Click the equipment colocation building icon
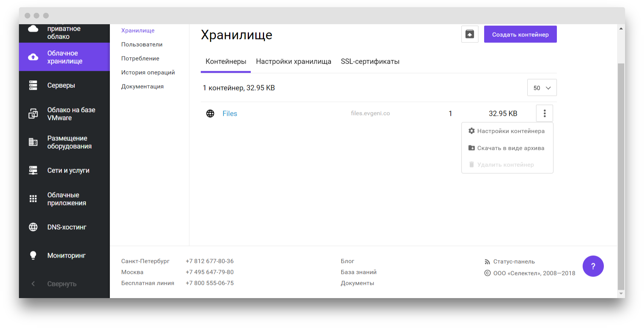This screenshot has height=331, width=644. (33, 142)
